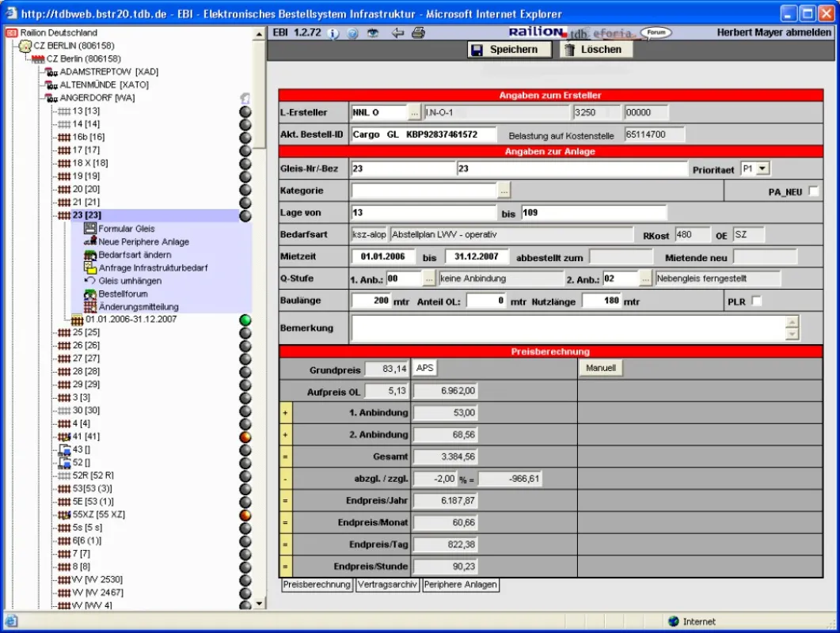840x633 pixels.
Task: Click the help question mark icon in toolbar
Action: pos(352,33)
